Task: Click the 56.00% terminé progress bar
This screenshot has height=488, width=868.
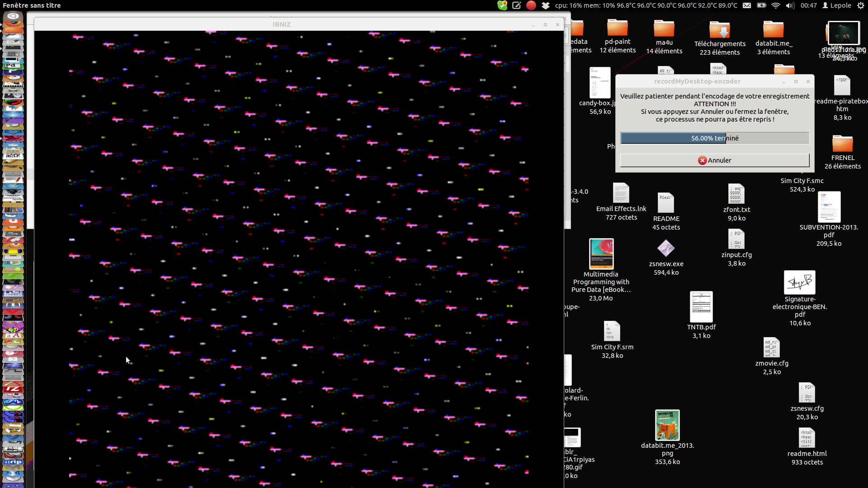Action: tap(714, 138)
